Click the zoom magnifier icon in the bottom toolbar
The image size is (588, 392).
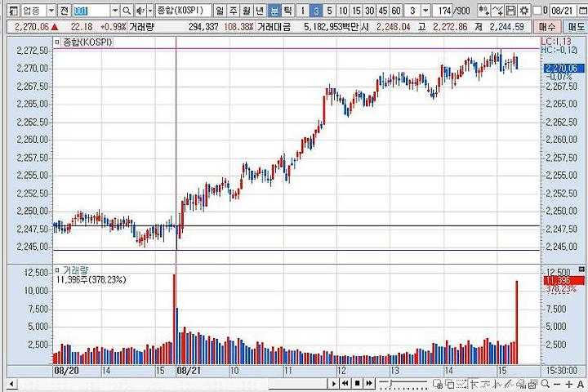(546, 384)
